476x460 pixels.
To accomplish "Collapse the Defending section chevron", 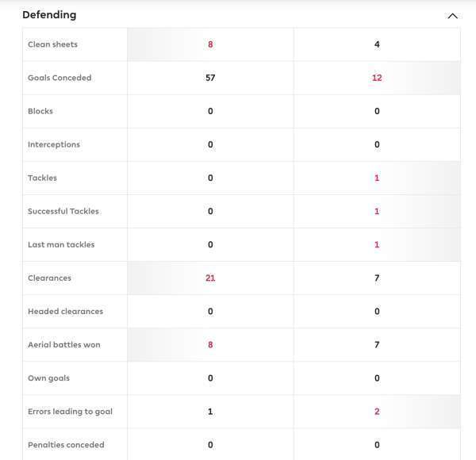I will tap(452, 15).
